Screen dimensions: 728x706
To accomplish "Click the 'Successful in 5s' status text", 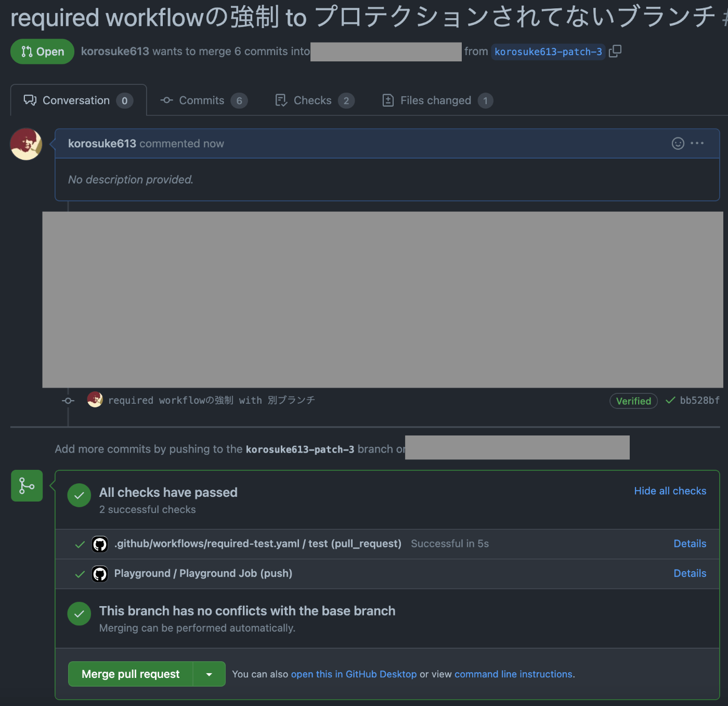I will point(450,544).
